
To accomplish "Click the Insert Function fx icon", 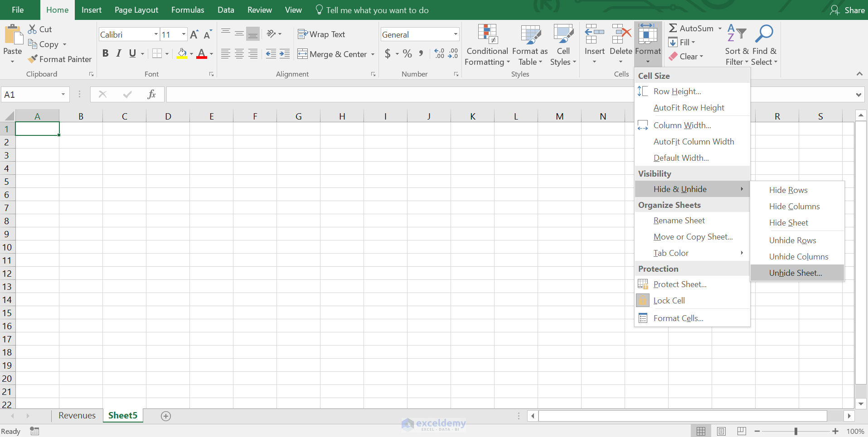I will [x=151, y=94].
